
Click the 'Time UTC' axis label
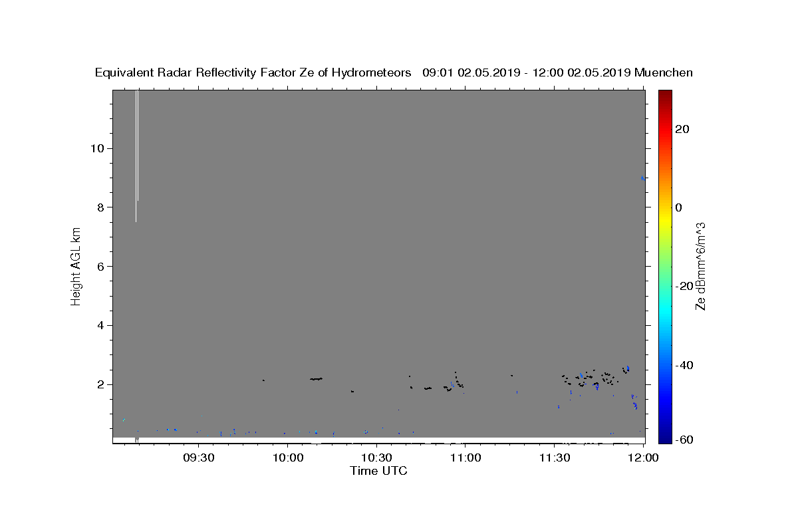click(378, 471)
